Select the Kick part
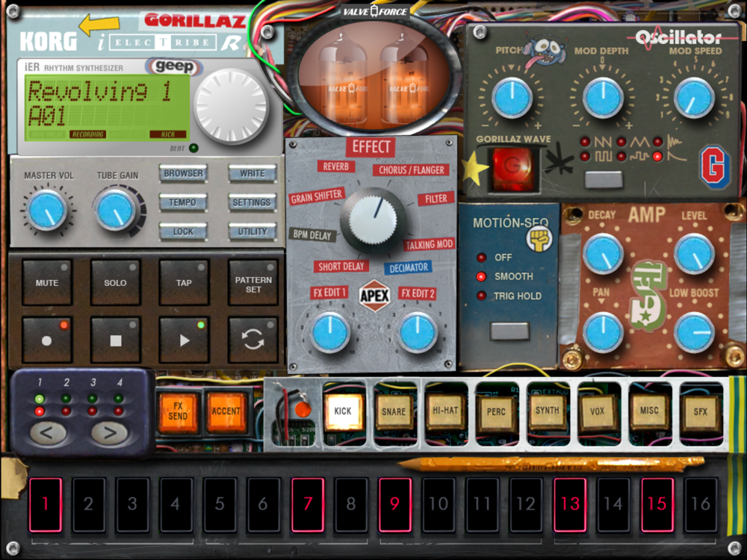The image size is (747, 560). point(343,411)
